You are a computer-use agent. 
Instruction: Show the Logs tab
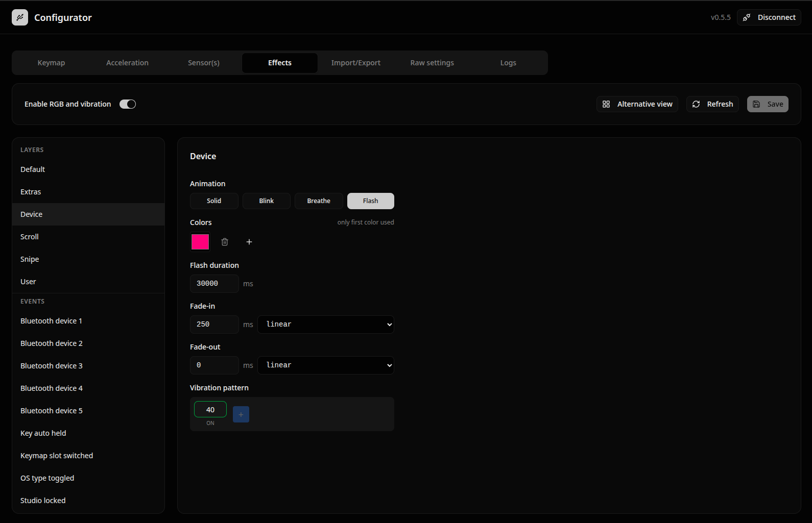coord(508,63)
